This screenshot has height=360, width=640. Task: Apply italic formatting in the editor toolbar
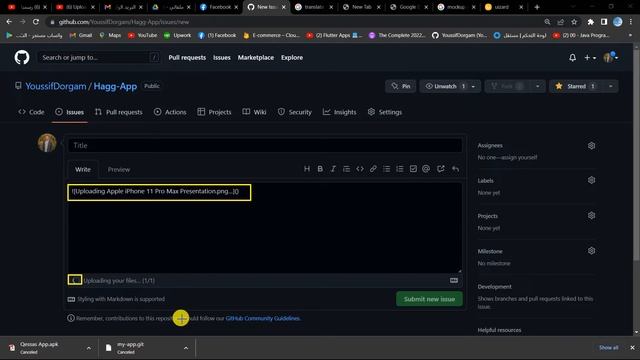(333, 169)
